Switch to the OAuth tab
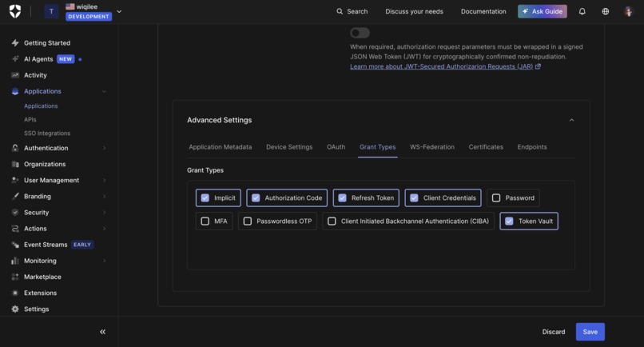Image resolution: width=644 pixels, height=347 pixels. pyautogui.click(x=336, y=147)
